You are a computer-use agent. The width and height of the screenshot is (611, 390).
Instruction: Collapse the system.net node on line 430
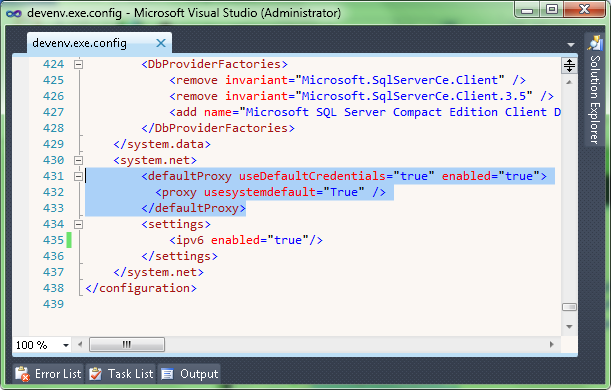tap(78, 160)
